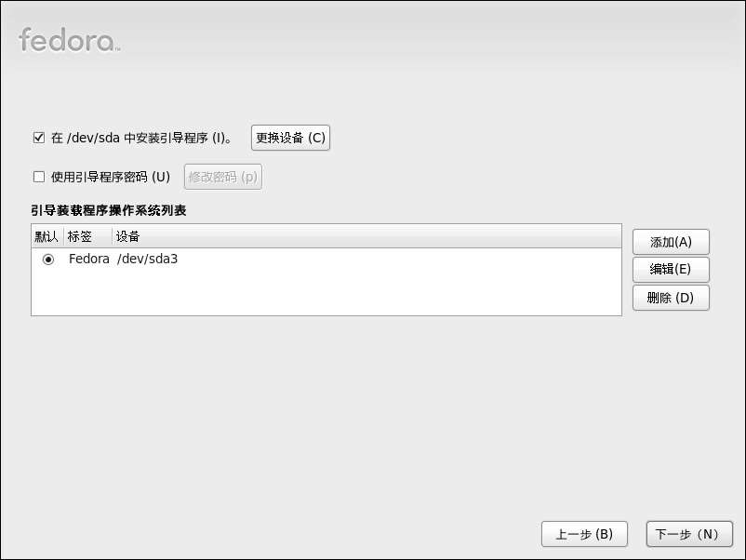Continue with 下一步 (N) button
The image size is (746, 560).
pyautogui.click(x=689, y=534)
